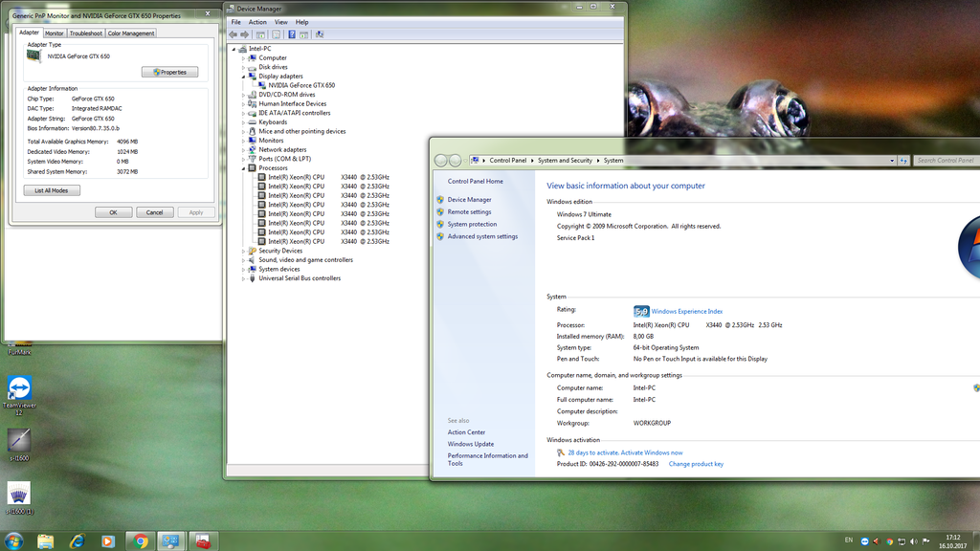Image resolution: width=980 pixels, height=551 pixels.
Task: Click the Back arrow in Device Manager toolbar
Action: coord(234,34)
